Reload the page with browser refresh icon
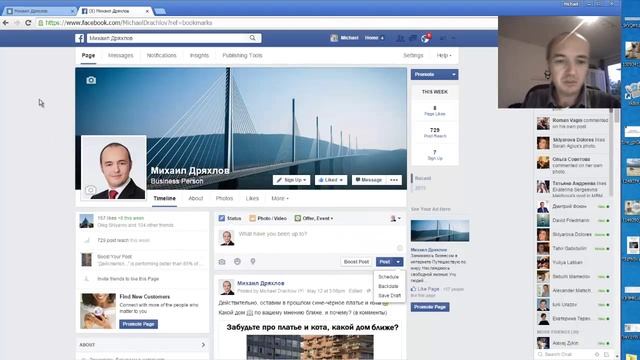The width and height of the screenshot is (640, 360). (x=28, y=23)
